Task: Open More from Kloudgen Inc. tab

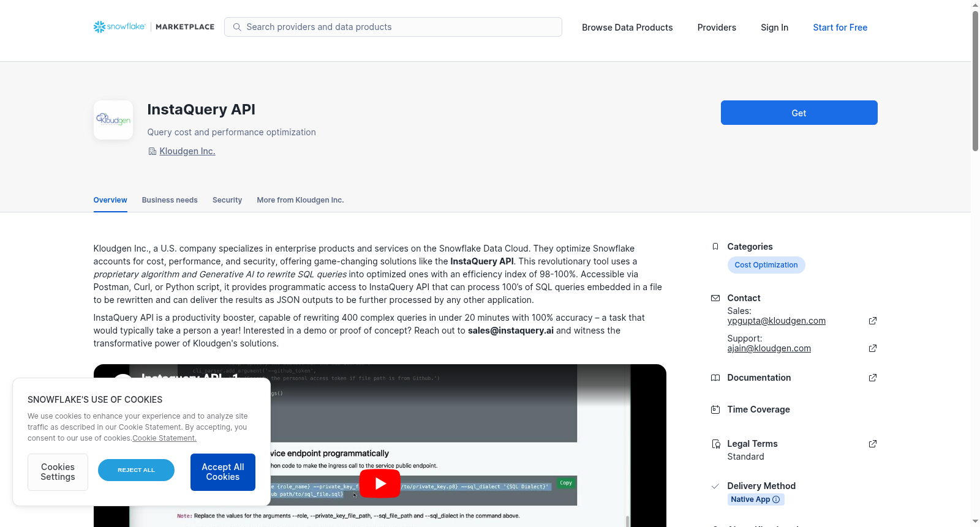Action: [x=300, y=200]
